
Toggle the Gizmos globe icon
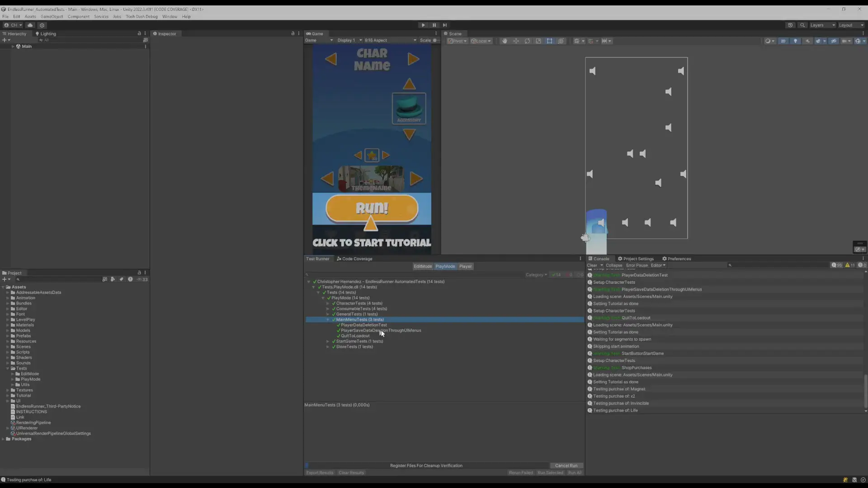point(858,41)
